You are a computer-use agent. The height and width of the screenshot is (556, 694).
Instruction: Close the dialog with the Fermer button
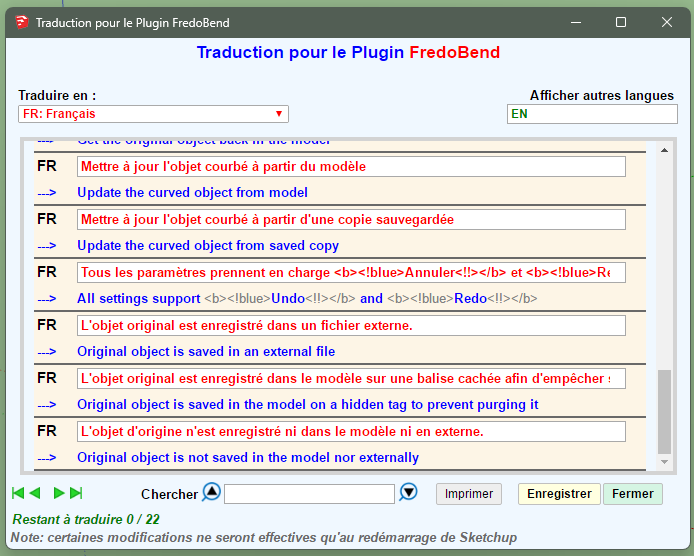click(x=632, y=494)
